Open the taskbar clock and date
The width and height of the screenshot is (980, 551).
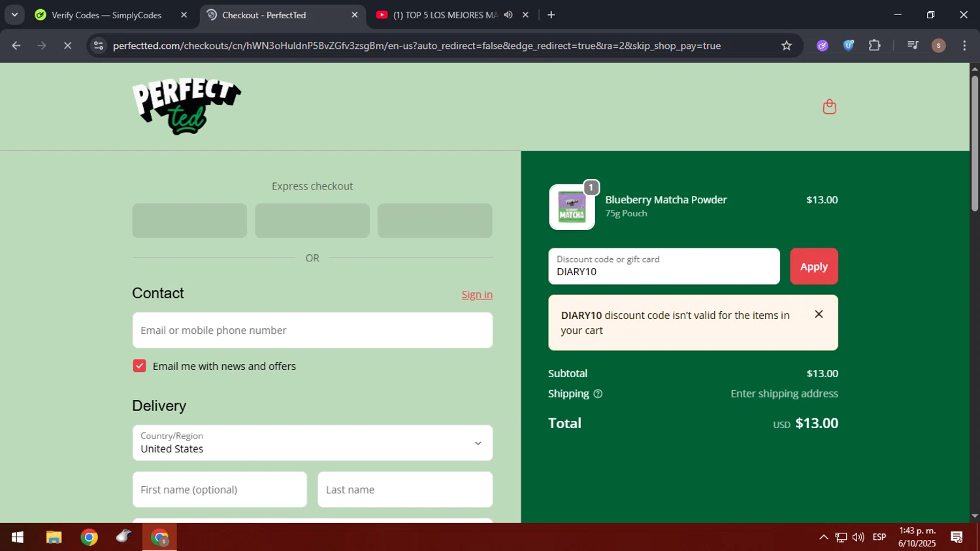click(917, 537)
